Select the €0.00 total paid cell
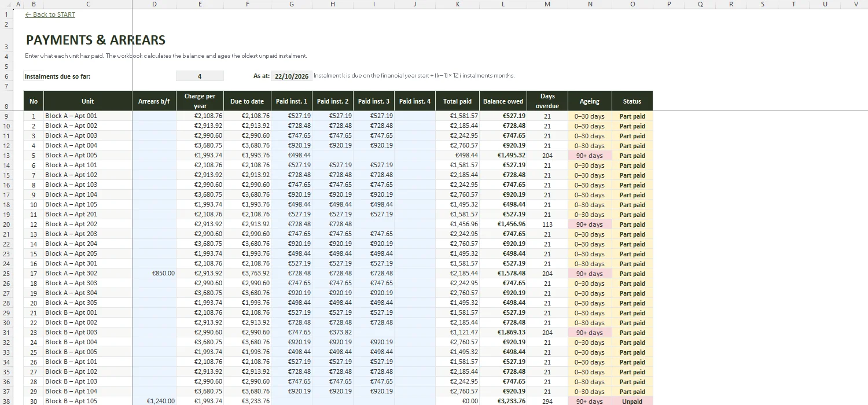 pos(458,402)
